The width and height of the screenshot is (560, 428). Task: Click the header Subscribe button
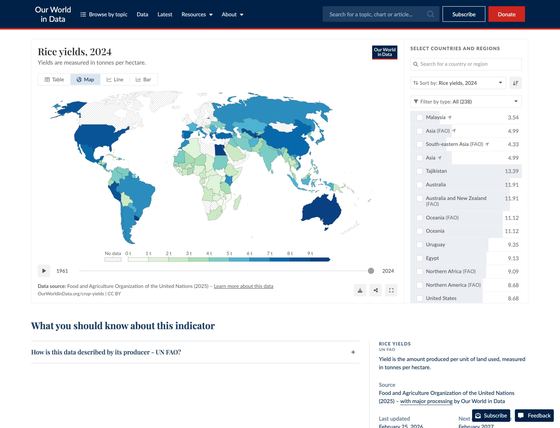click(464, 14)
